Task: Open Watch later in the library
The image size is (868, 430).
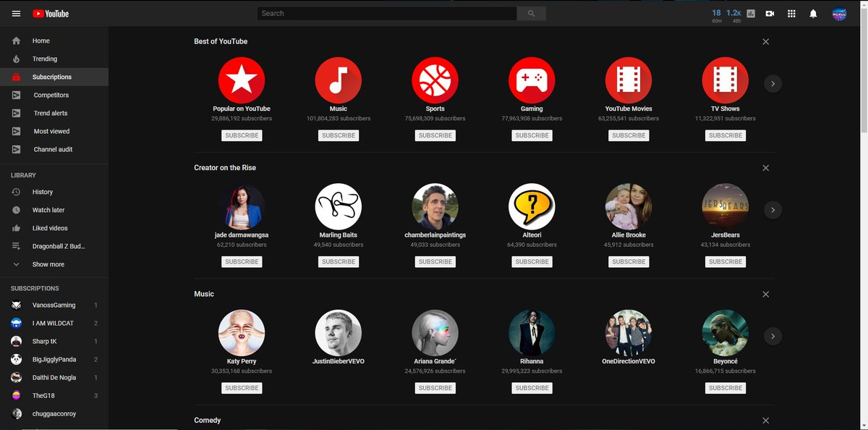Action: 54,210
